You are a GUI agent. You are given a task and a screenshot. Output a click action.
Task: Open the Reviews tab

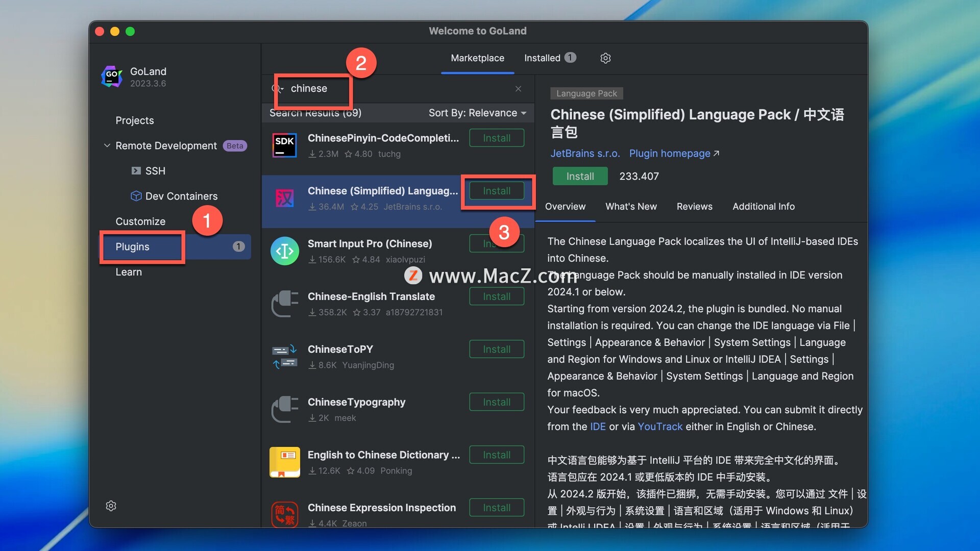click(694, 207)
